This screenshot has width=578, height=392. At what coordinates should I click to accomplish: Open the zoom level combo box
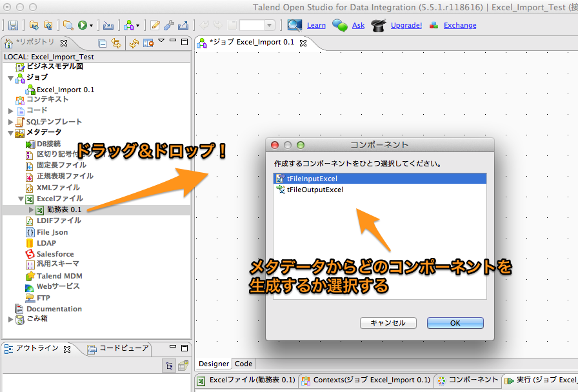click(x=257, y=25)
